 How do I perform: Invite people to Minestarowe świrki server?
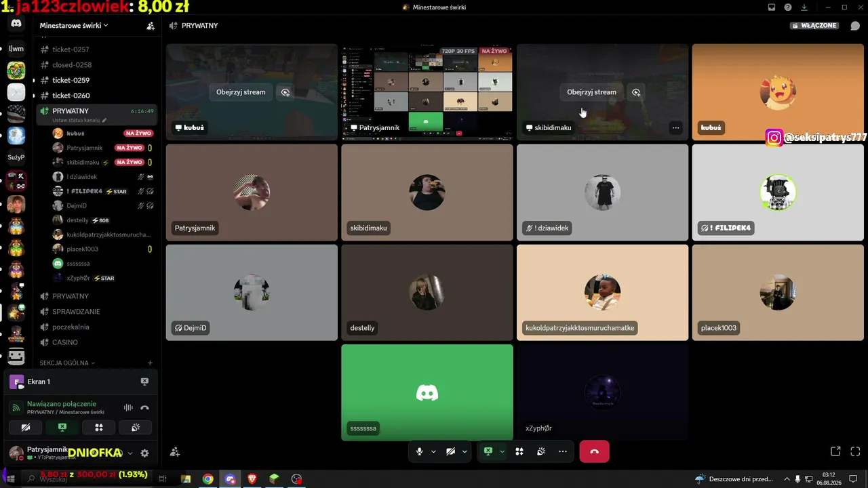(151, 26)
